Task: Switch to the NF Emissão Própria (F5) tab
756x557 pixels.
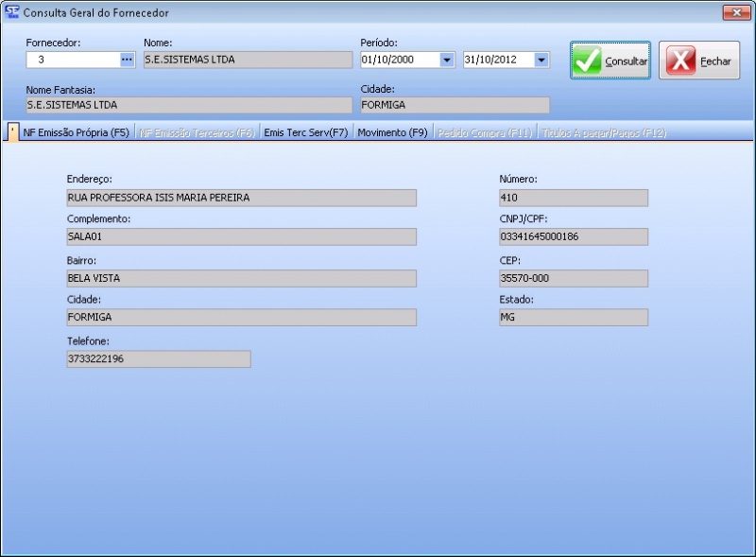Action: 76,133
